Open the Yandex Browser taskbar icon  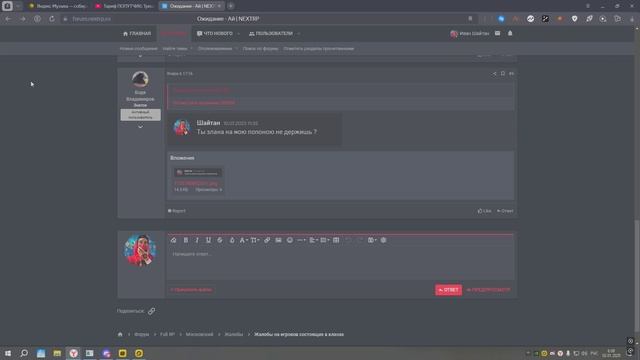point(73,353)
